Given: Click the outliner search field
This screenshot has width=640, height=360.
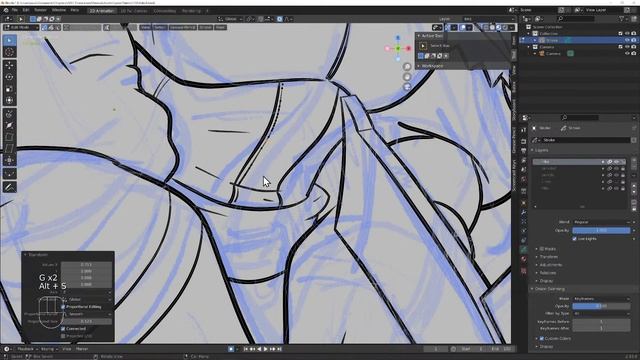Looking at the screenshot, I should pos(576,19).
